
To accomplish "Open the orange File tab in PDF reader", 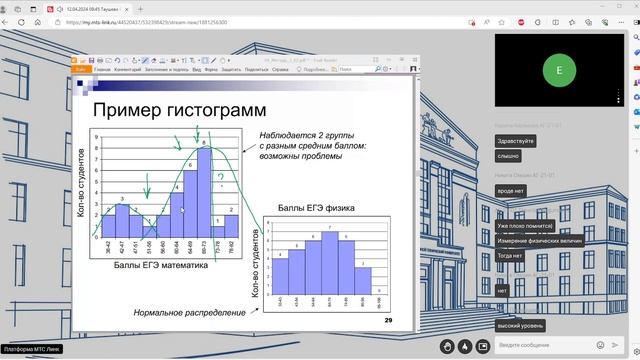I will pos(81,69).
